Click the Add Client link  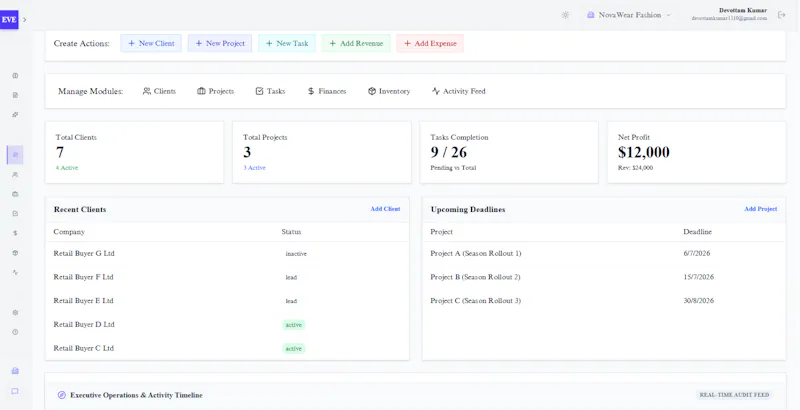[385, 209]
